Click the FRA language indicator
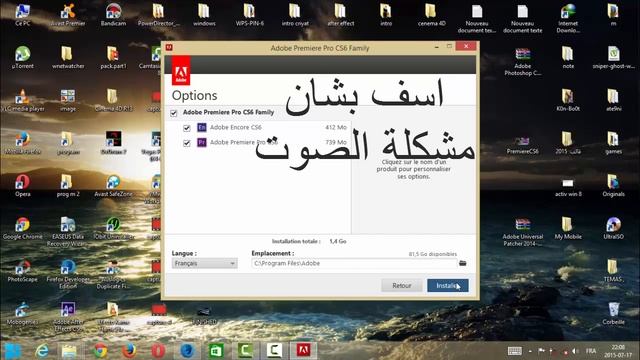Image resolution: width=640 pixels, height=360 pixels. tap(591, 351)
